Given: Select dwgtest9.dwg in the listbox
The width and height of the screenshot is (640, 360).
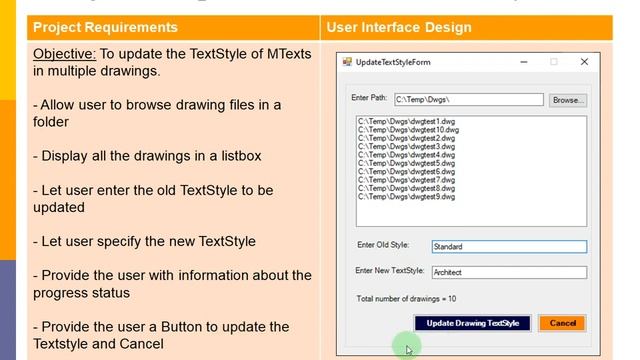Looking at the screenshot, I should click(x=406, y=197).
